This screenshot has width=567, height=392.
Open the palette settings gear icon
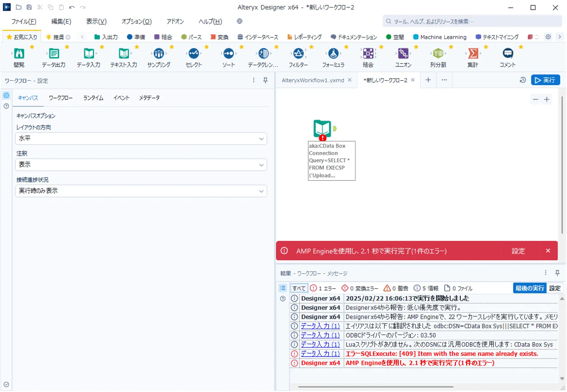548,37
